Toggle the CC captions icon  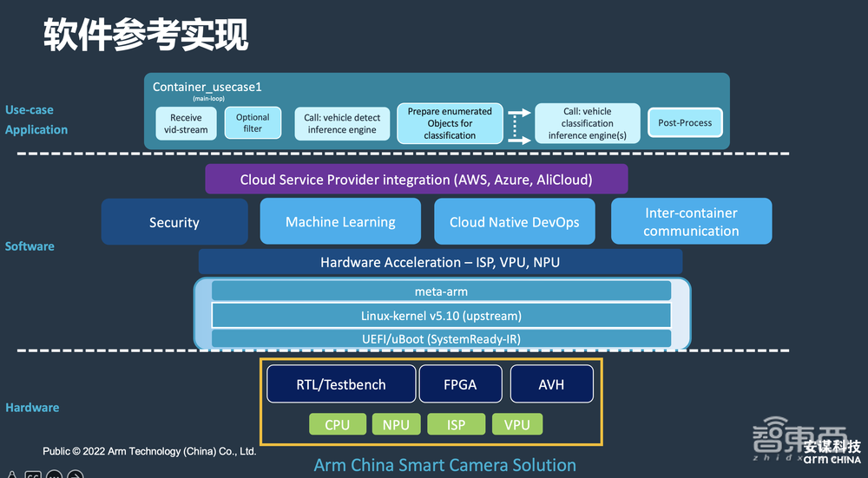click(x=33, y=475)
